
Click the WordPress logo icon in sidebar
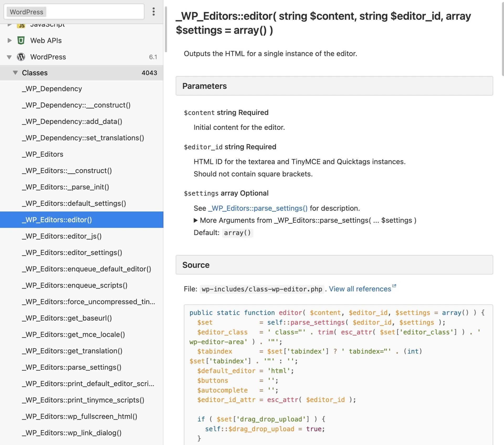pyautogui.click(x=21, y=57)
